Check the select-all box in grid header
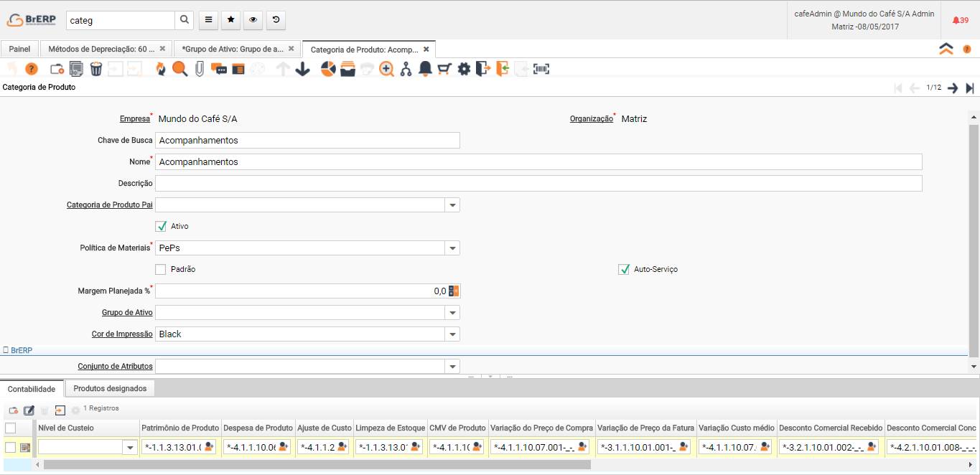Screen dimensions: 980x475 (11, 428)
